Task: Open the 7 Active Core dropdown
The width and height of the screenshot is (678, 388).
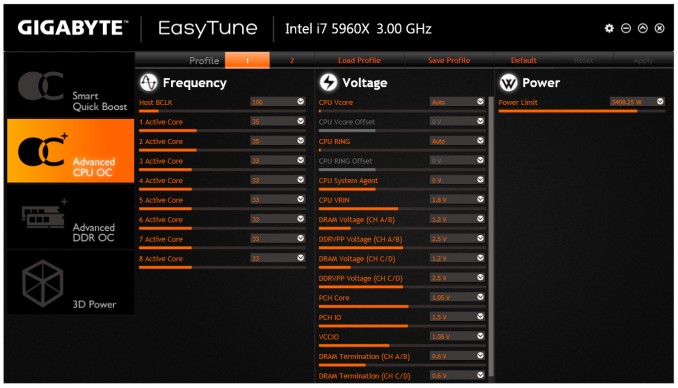Action: point(301,238)
